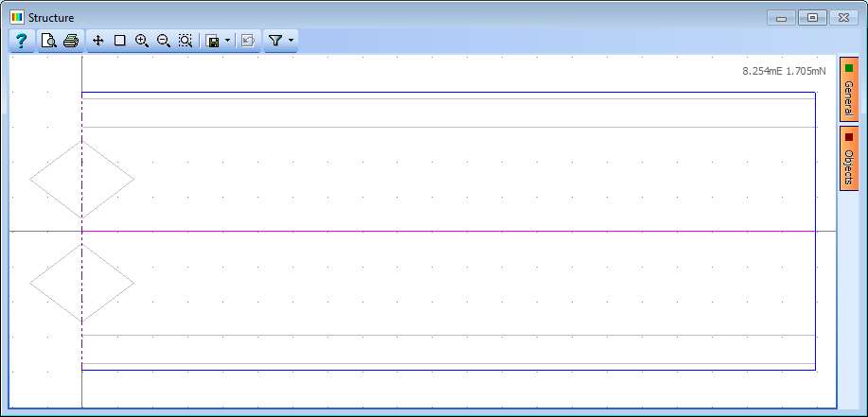The height and width of the screenshot is (417, 868).
Task: Open the General side tab
Action: 849,89
